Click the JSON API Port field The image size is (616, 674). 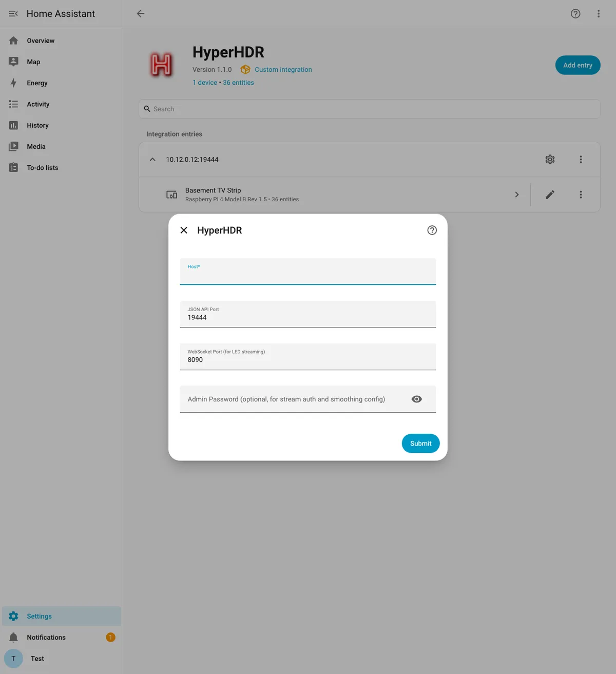(308, 314)
